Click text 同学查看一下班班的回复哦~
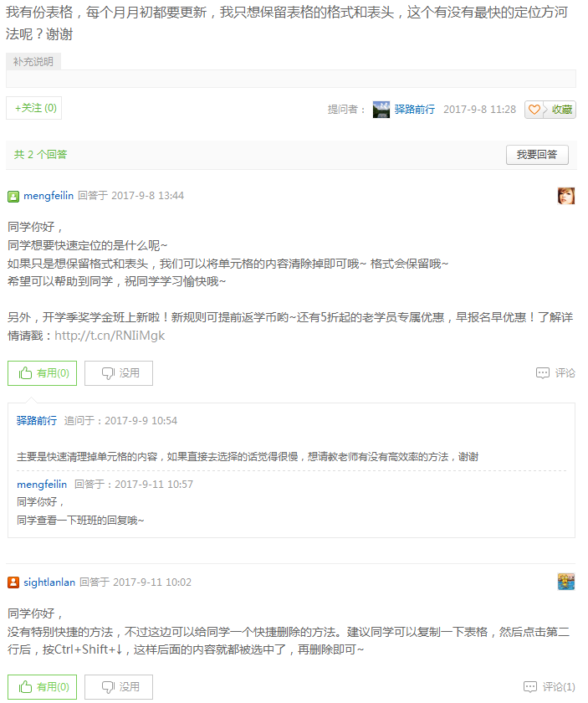 (x=80, y=521)
